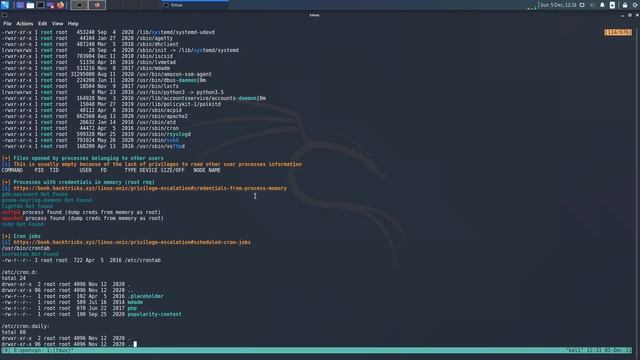640x360 pixels.
Task: Click 'Processes with credentials in memory' heading
Action: click(x=84, y=182)
